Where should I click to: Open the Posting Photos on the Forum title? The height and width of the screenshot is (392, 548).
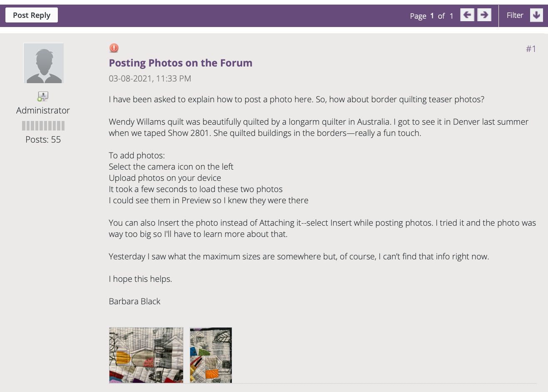181,63
